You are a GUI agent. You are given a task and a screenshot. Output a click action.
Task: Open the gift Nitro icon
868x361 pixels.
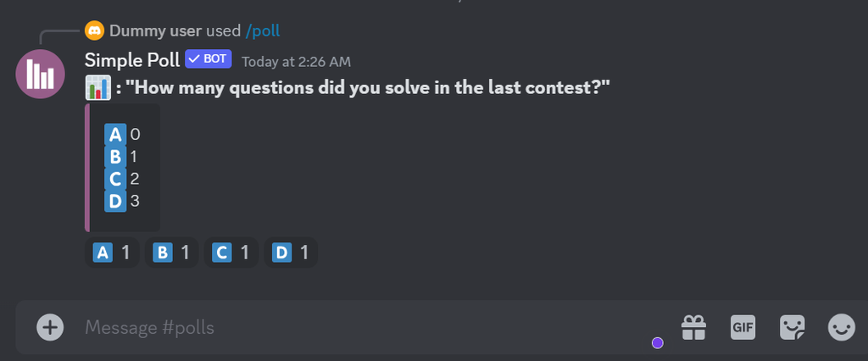(x=693, y=327)
